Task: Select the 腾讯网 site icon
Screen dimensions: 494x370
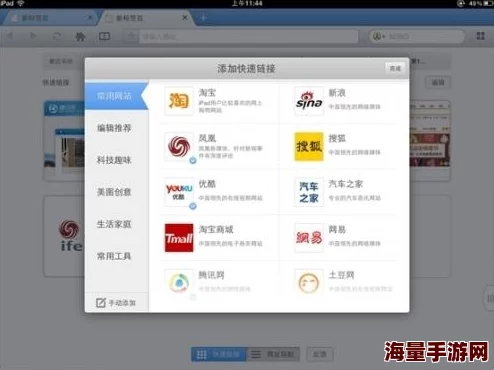Action: (x=179, y=283)
